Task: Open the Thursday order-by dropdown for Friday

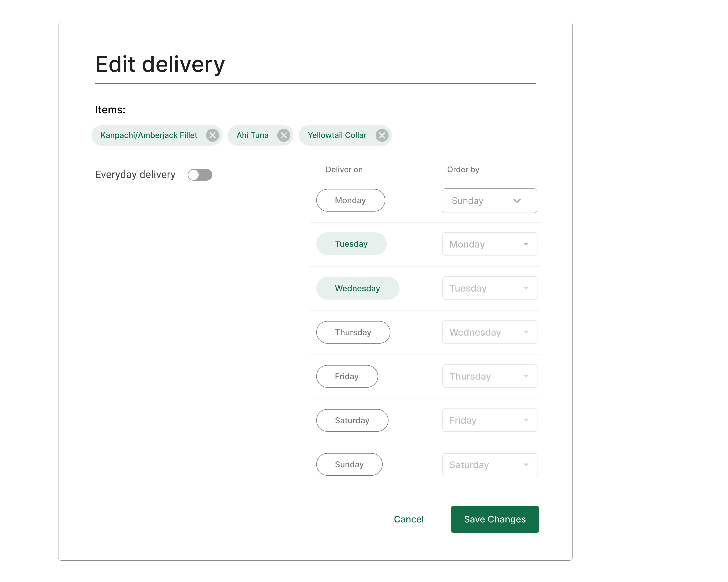Action: [x=490, y=376]
